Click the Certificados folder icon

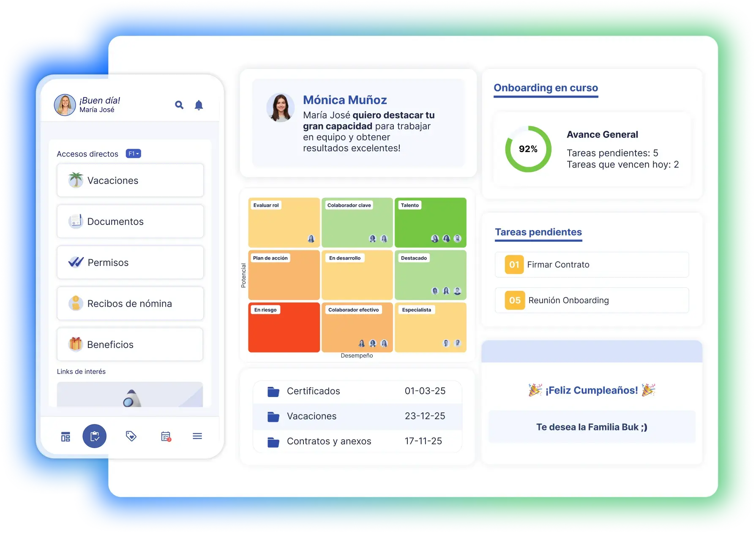tap(273, 392)
